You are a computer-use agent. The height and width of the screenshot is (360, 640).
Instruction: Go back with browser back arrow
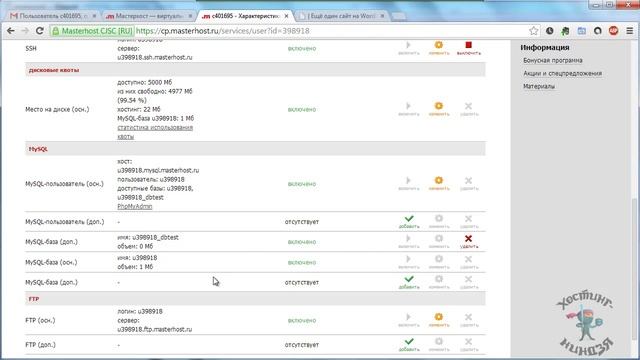coord(11,31)
